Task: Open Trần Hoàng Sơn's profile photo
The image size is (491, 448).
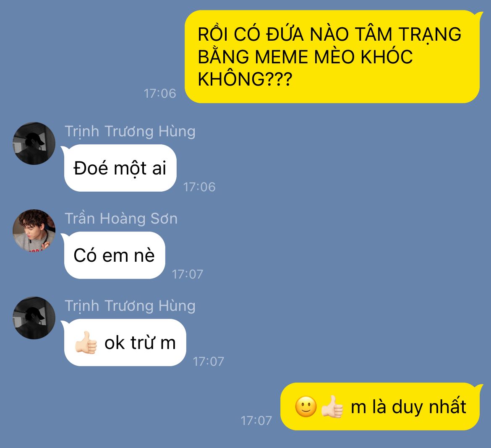Action: coord(34,231)
